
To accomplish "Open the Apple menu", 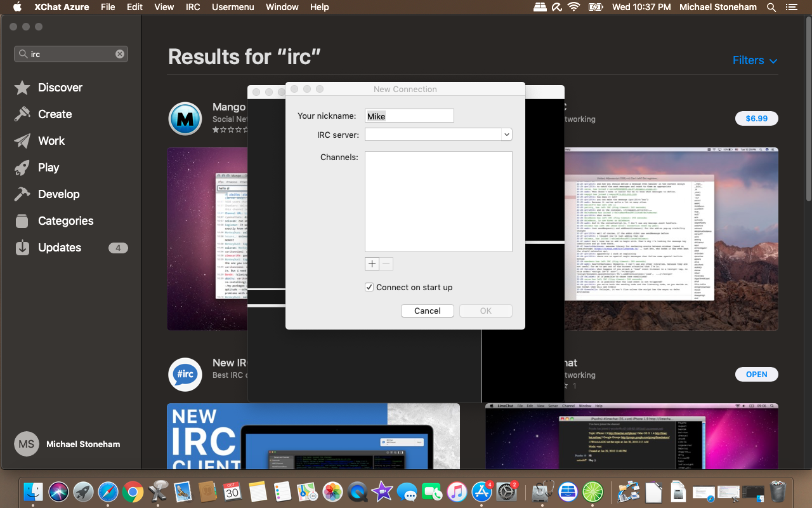I will [x=17, y=7].
